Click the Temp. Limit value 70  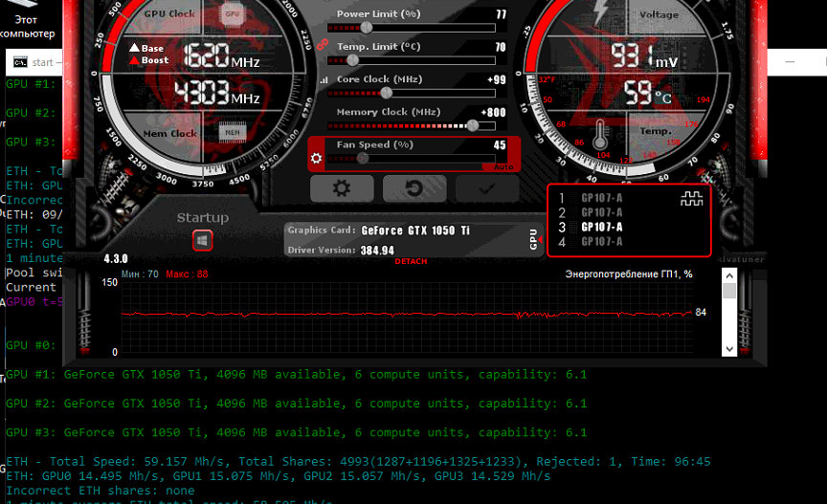click(501, 47)
